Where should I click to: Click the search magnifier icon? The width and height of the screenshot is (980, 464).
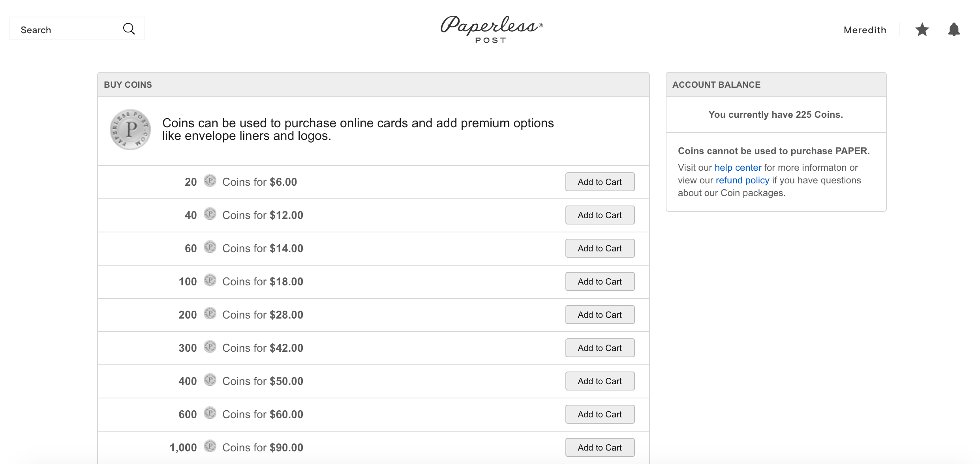(x=129, y=29)
